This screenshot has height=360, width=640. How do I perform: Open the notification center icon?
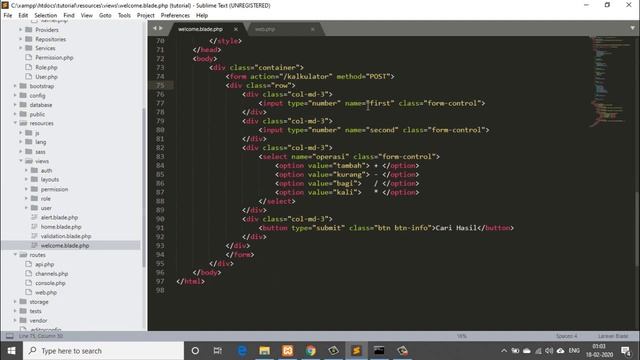[625, 351]
